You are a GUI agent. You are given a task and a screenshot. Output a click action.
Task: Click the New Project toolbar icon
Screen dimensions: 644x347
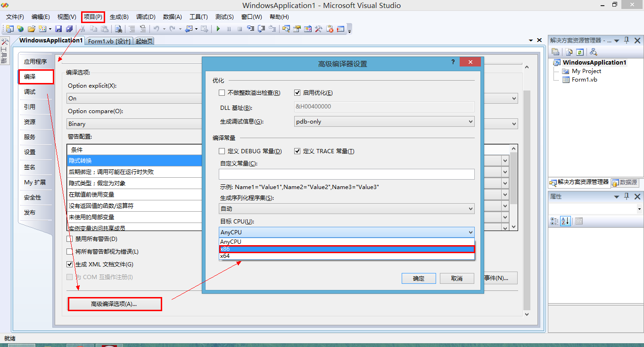click(x=9, y=29)
